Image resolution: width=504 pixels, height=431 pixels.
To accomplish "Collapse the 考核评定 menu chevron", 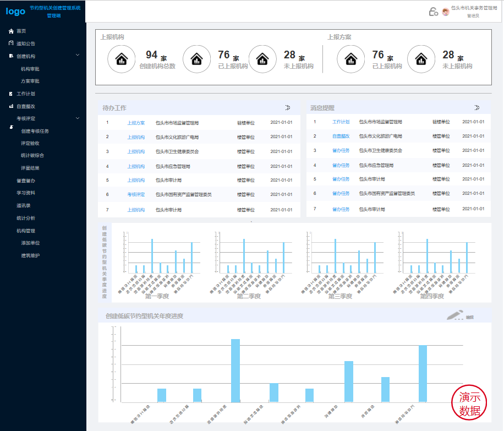I will 78,118.
